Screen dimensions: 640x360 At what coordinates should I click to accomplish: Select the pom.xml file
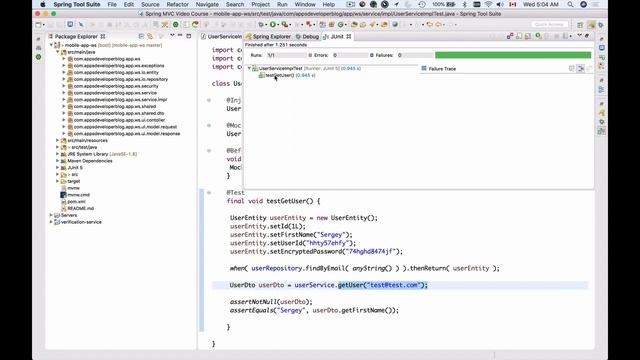(76, 202)
